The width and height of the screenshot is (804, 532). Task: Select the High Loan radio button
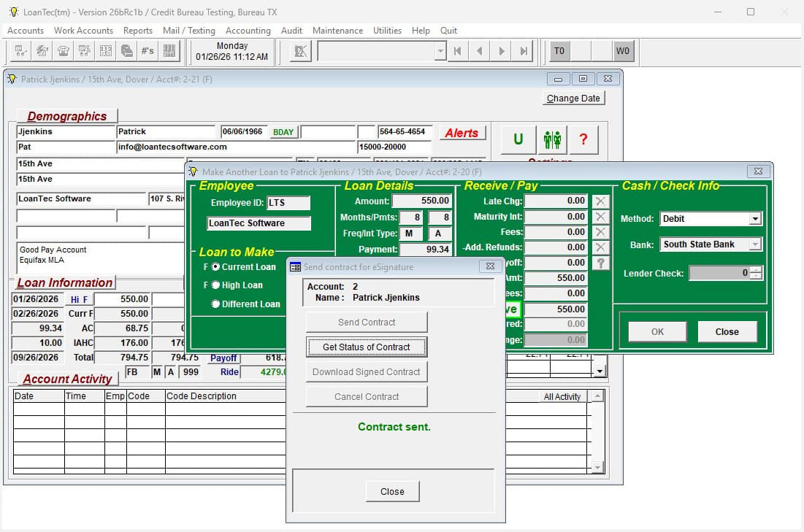click(x=216, y=285)
